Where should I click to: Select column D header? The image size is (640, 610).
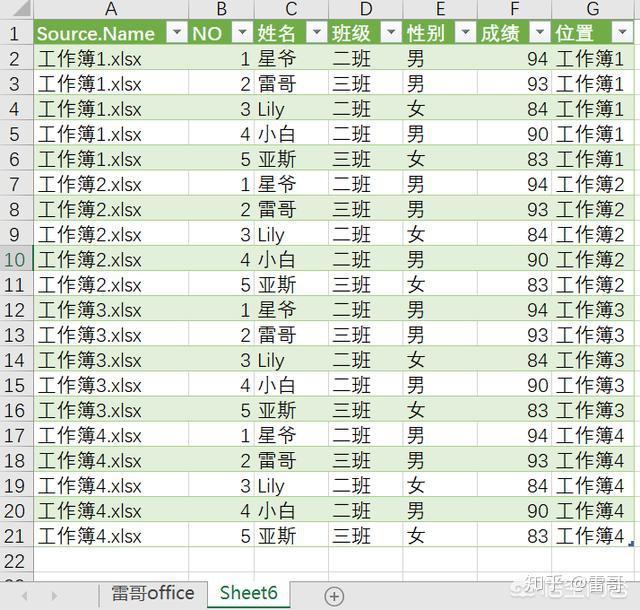(x=366, y=9)
